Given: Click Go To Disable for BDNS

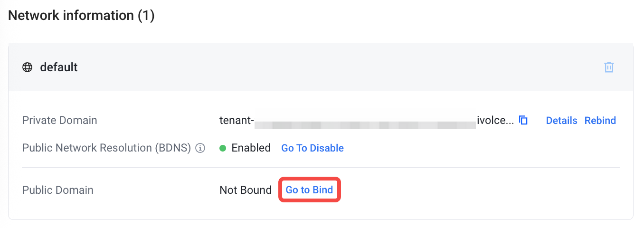Looking at the screenshot, I should (313, 148).
